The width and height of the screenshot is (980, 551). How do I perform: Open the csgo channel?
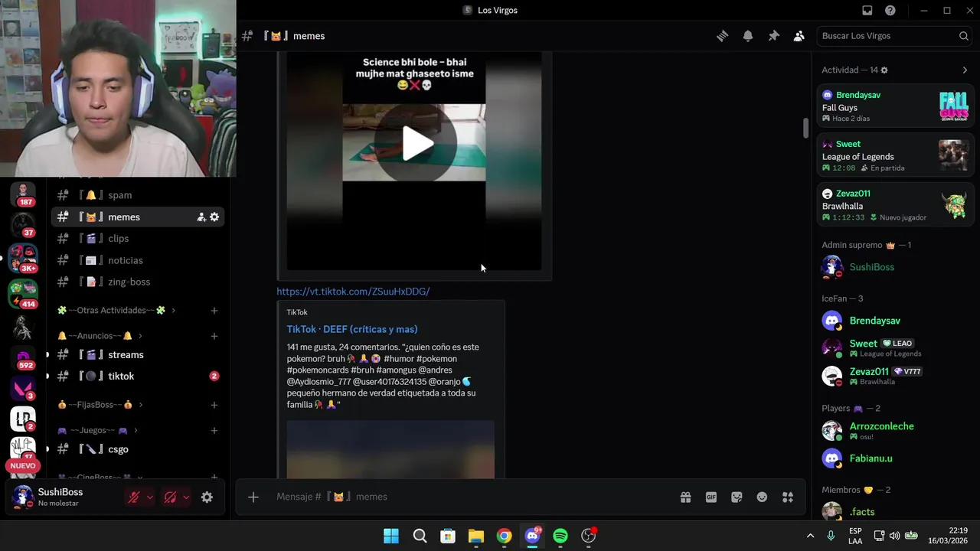point(138,449)
